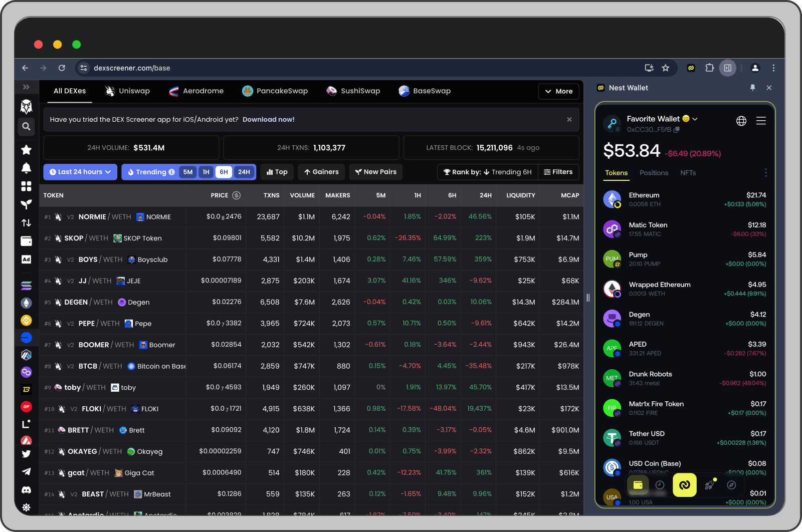Expand the left sidebar chevrons
This screenshot has height=532, width=802.
tap(26, 87)
